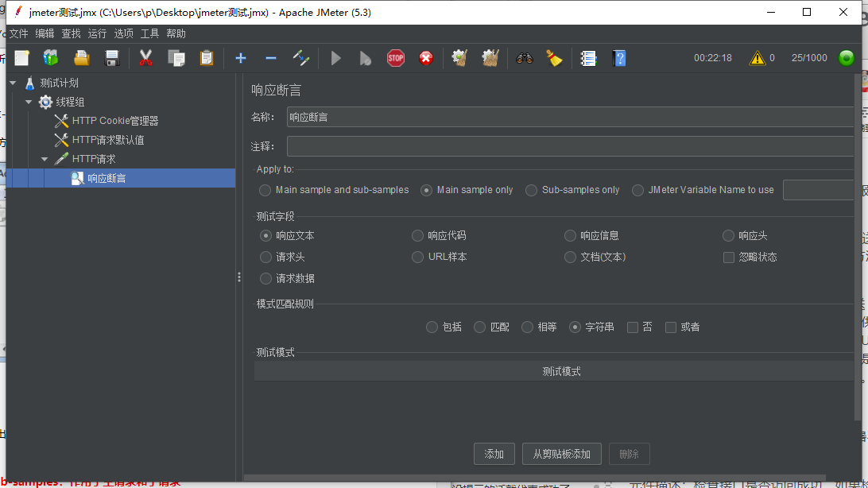Select 字符串 matching rule radio
The height and width of the screenshot is (488, 868).
point(575,327)
